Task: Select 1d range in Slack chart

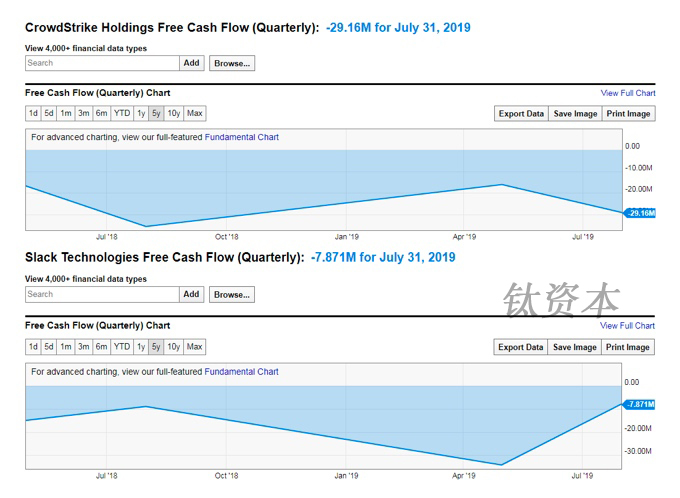Action: [x=33, y=347]
